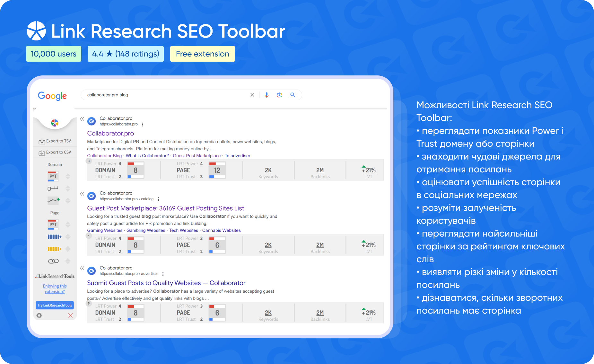The image size is (594, 364).
Task: Expand chevron beside Submit Guest Posts result
Action: click(83, 268)
